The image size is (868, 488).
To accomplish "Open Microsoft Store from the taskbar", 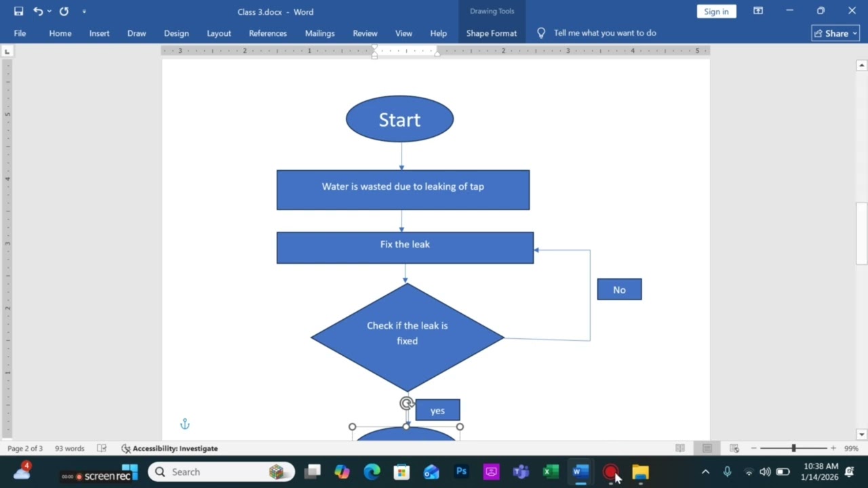I will (401, 472).
